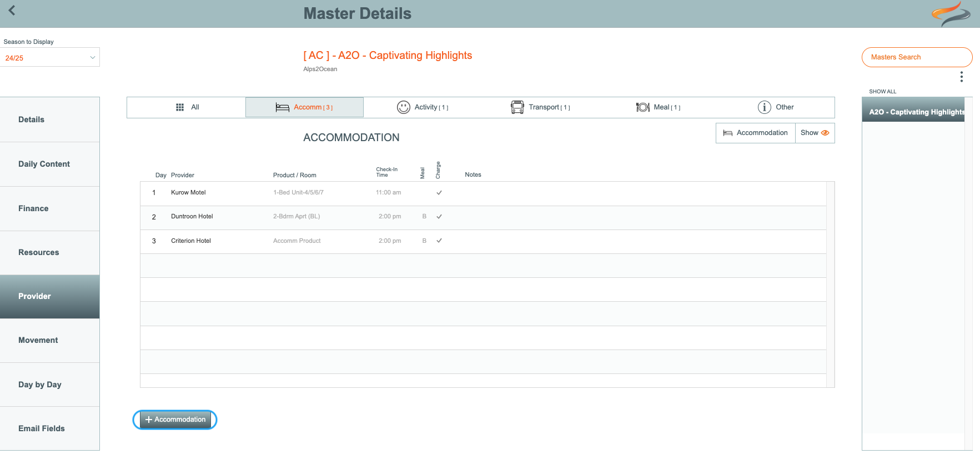Viewport: 980px width, 459px height.
Task: Click product 2-Bdrm Aprt (BL)
Action: click(x=296, y=217)
